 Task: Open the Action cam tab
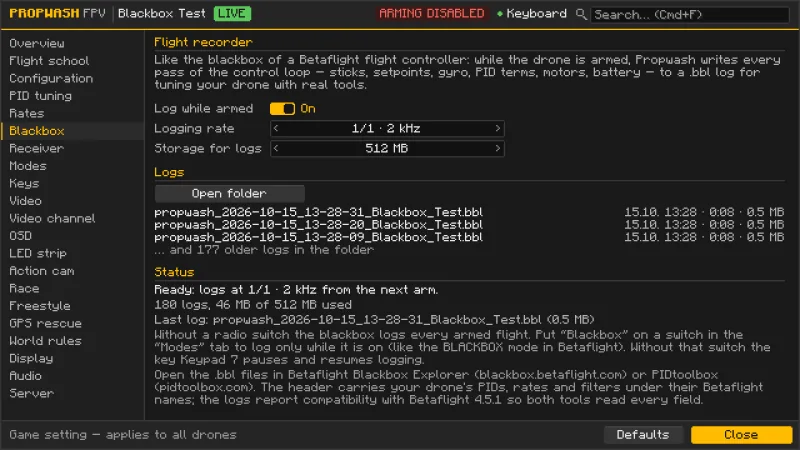click(72, 271)
